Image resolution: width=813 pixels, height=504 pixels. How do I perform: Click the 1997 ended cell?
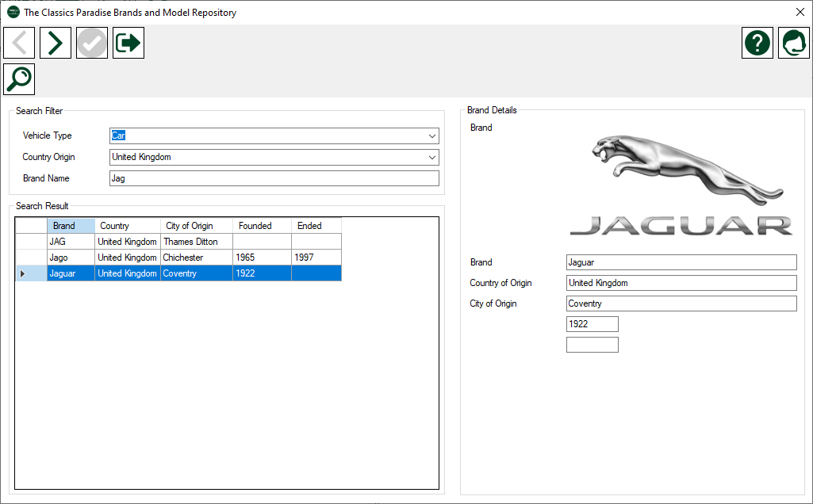[316, 258]
